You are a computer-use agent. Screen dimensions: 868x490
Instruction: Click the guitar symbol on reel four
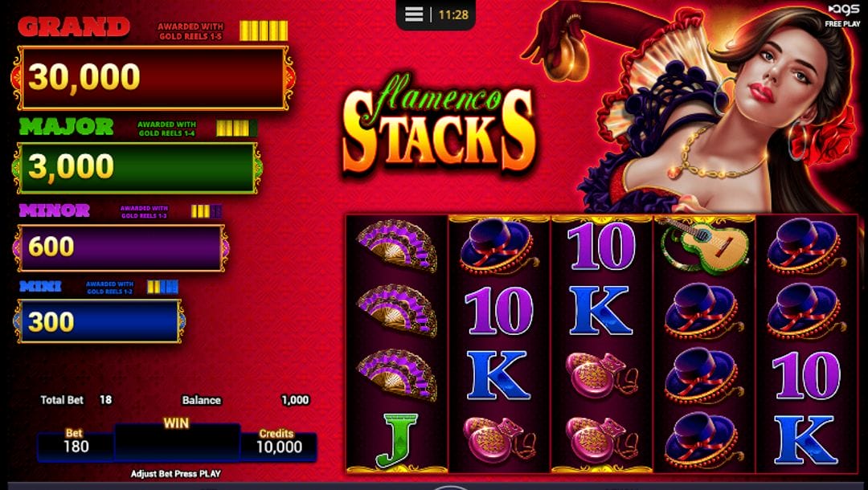703,244
